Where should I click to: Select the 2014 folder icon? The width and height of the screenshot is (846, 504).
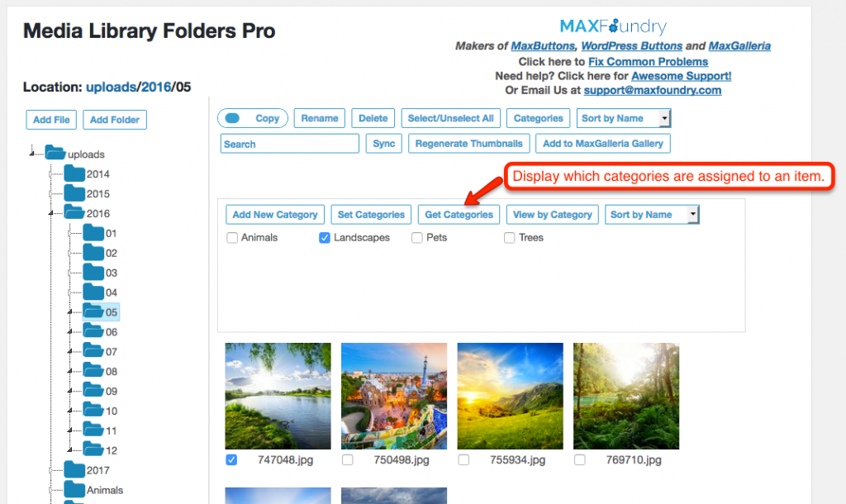[74, 174]
